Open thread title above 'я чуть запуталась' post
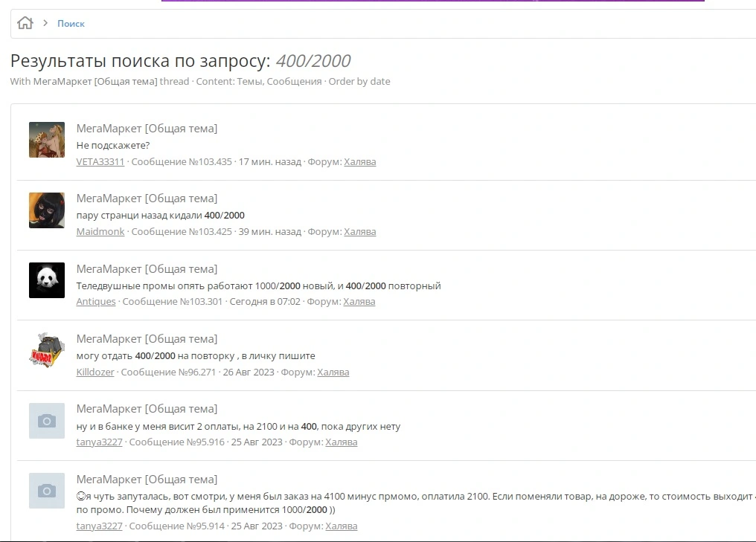 click(147, 480)
